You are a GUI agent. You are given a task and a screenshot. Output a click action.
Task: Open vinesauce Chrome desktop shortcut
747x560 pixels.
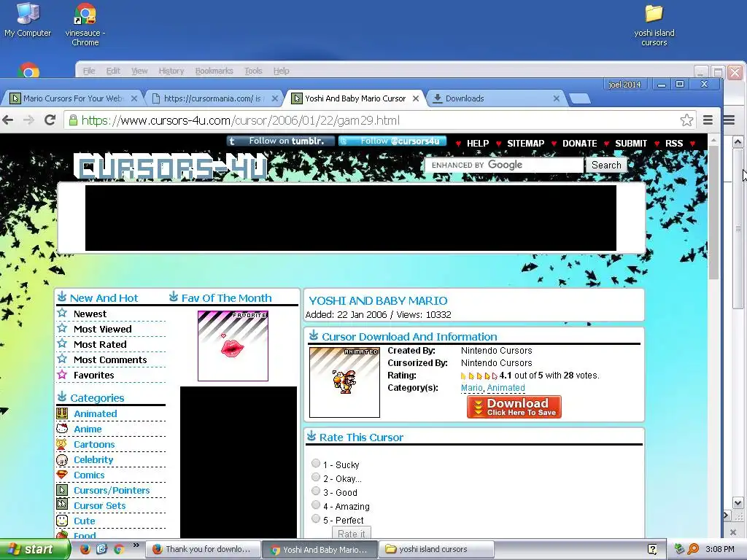coord(85,24)
